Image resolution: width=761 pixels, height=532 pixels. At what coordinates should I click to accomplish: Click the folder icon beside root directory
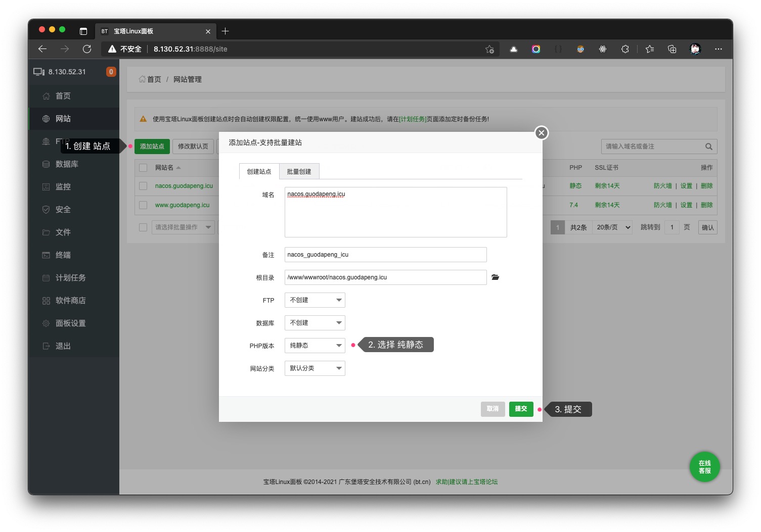click(495, 277)
